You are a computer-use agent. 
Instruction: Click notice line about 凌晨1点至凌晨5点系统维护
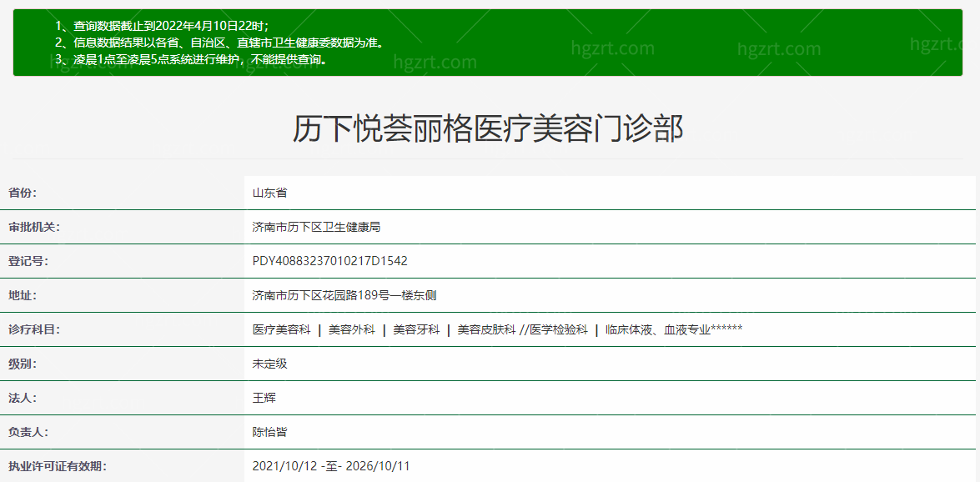coord(191,59)
